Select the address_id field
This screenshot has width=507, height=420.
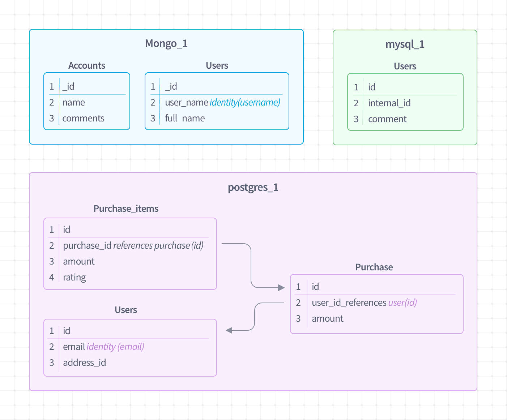tap(84, 363)
